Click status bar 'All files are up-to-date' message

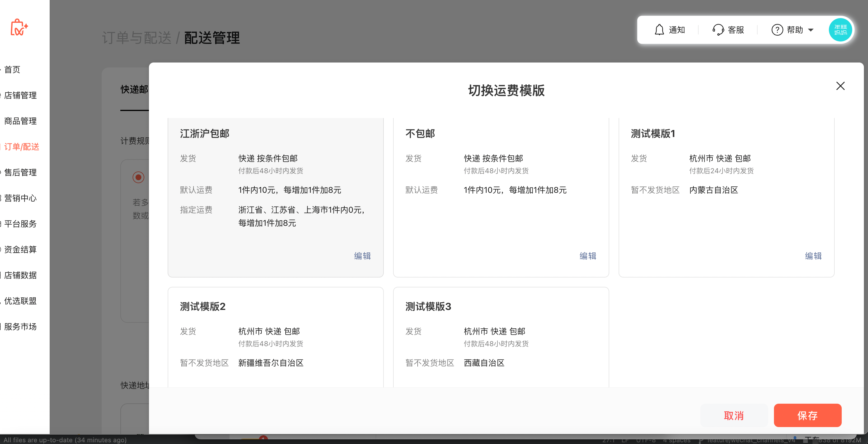[65, 440]
